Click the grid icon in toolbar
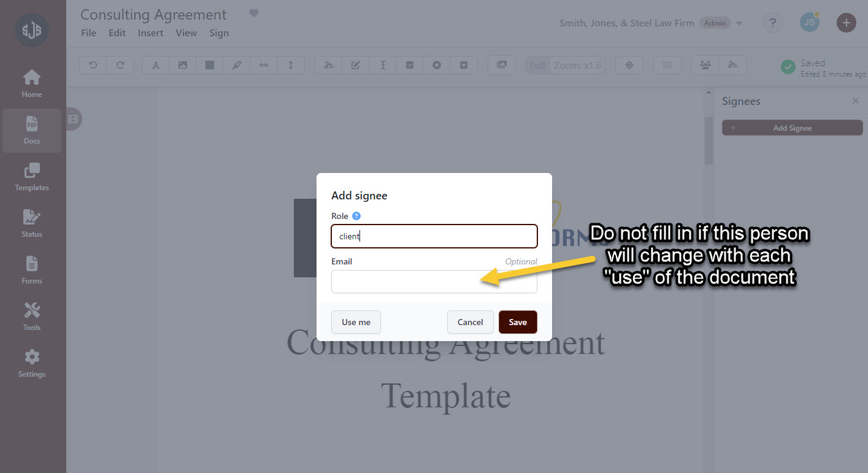The image size is (868, 473). click(x=667, y=65)
